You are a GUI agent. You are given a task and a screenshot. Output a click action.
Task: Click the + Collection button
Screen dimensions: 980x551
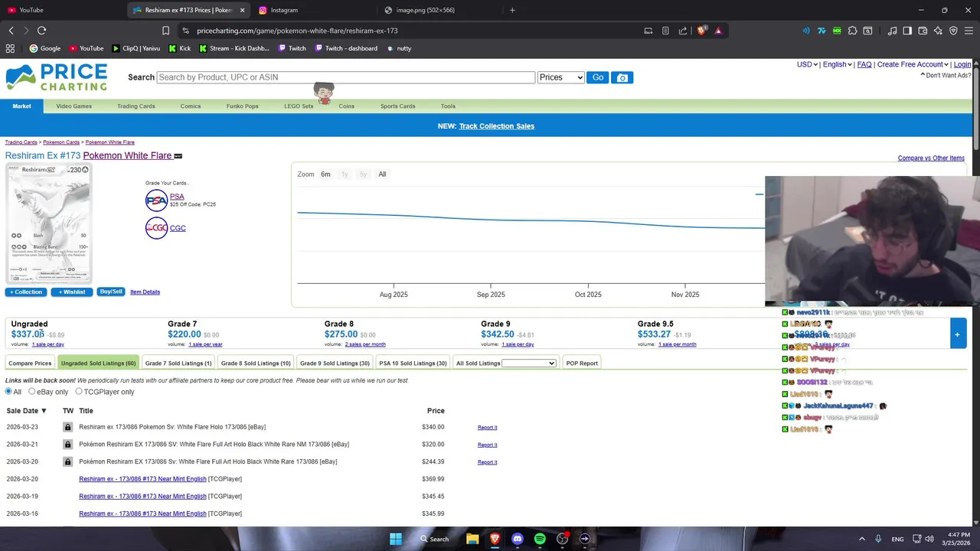point(26,292)
